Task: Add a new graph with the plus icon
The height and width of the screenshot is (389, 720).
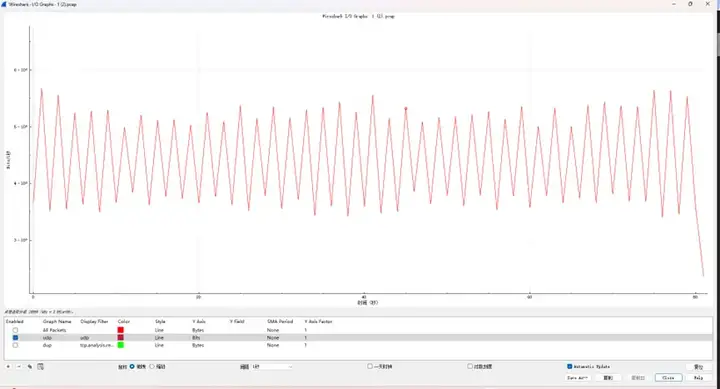Action: point(8,366)
